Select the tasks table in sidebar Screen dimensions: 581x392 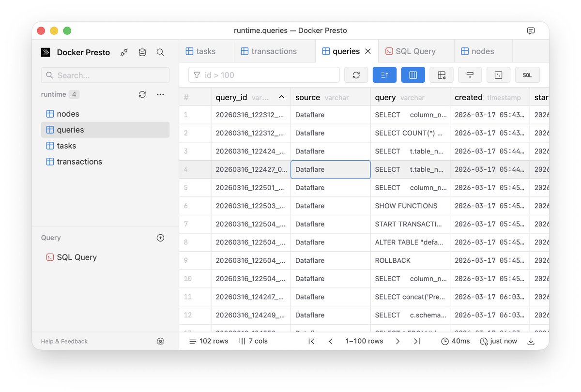click(x=105, y=146)
